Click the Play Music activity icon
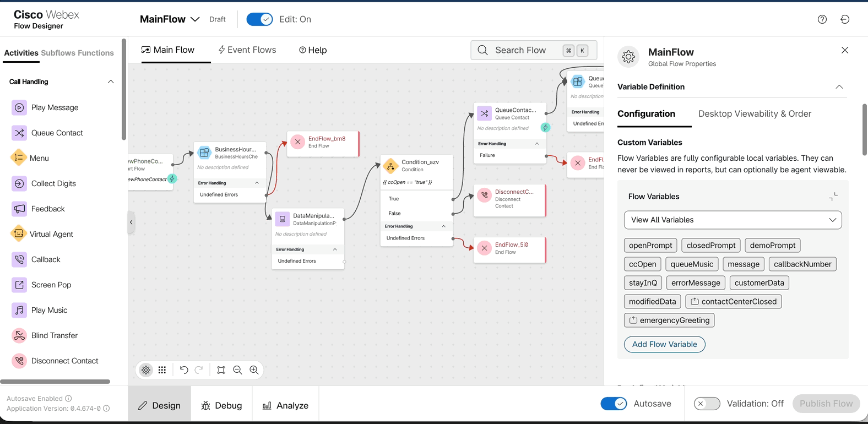The height and width of the screenshot is (424, 868). [19, 310]
